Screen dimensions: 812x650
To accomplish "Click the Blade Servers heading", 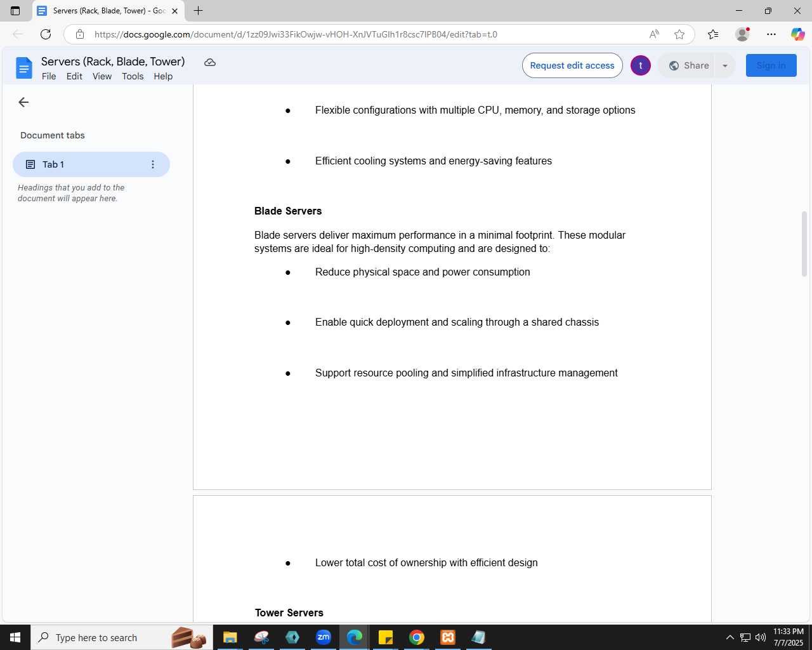I will tap(288, 211).
